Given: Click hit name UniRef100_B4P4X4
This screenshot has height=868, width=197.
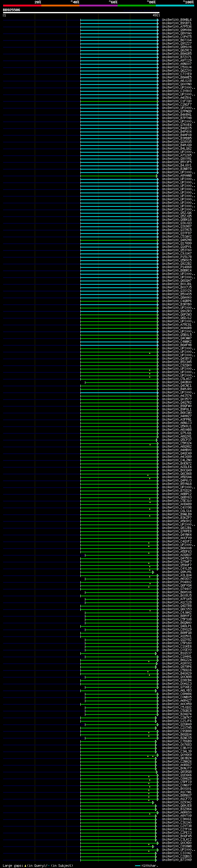Looking at the screenshot, I should [176, 131].
